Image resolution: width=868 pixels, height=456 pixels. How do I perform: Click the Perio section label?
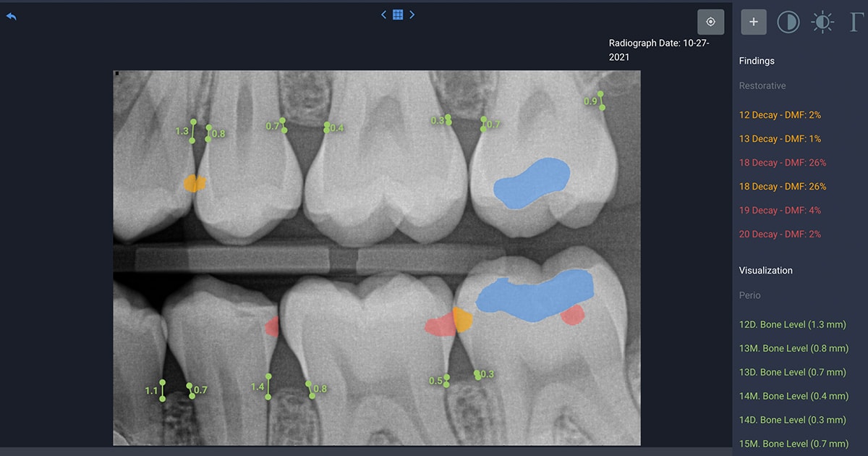(750, 295)
